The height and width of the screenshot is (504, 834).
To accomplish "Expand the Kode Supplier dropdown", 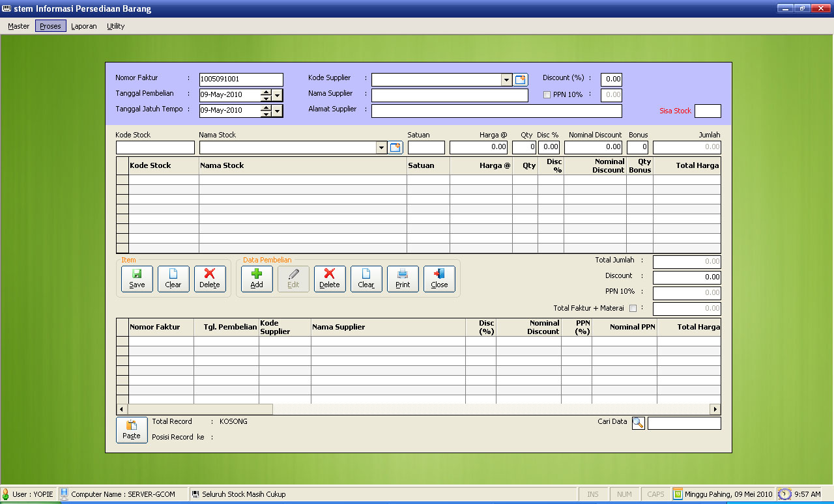I will 507,79.
